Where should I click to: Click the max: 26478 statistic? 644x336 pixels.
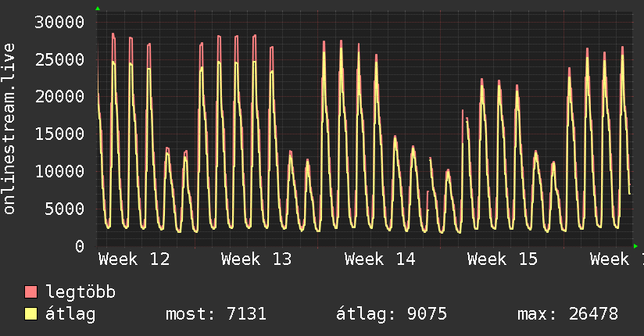567,314
